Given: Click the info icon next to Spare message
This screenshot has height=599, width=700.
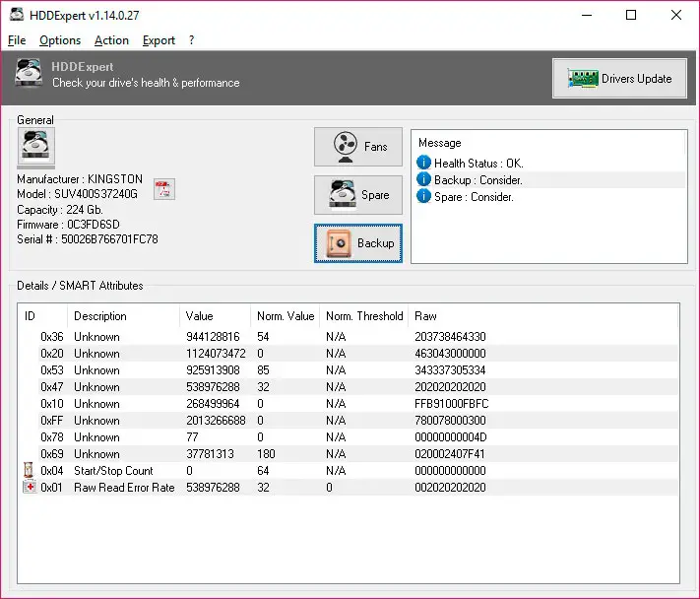Looking at the screenshot, I should tap(423, 196).
